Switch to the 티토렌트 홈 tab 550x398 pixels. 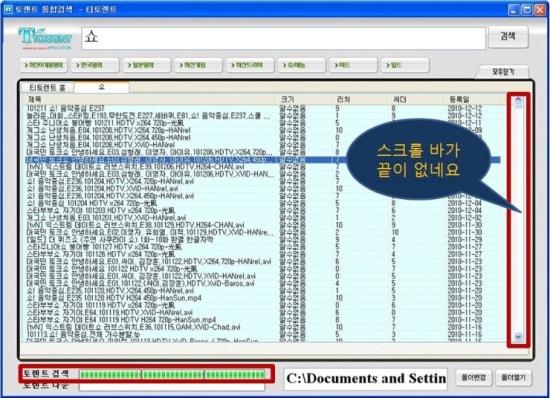47,88
